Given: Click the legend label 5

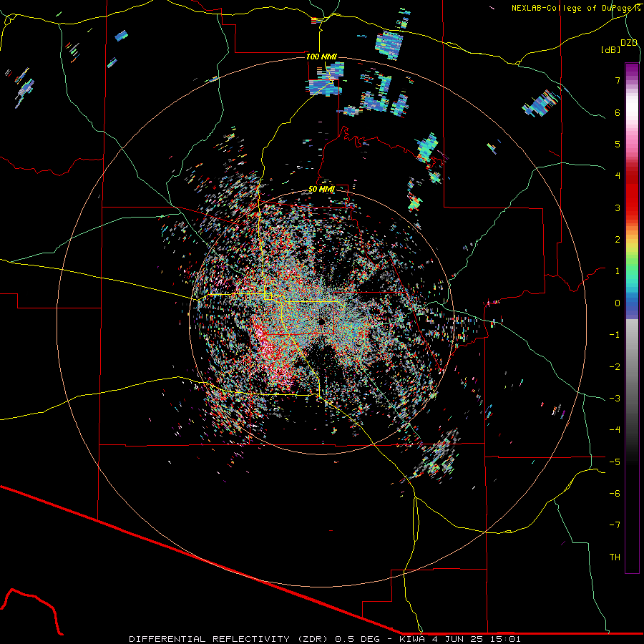Looking at the screenshot, I should click(618, 144).
